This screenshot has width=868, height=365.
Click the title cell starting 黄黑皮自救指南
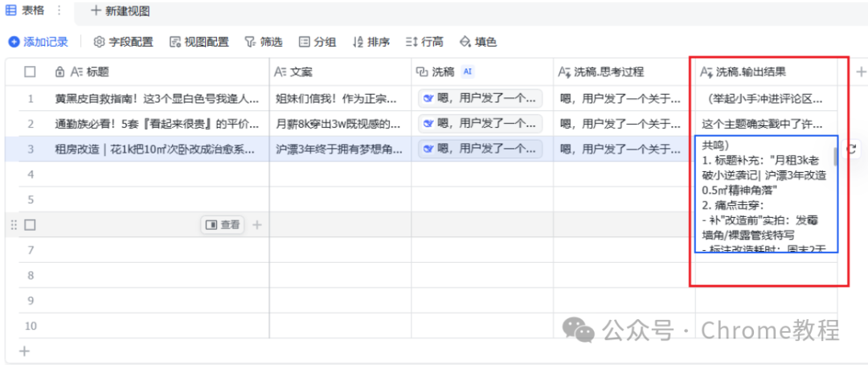(x=157, y=99)
